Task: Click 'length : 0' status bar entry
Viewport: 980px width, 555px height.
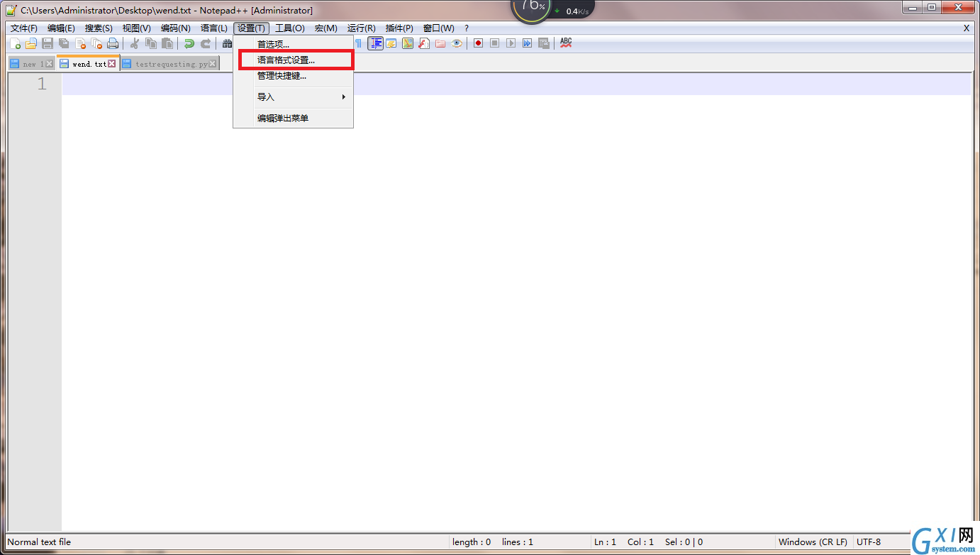Action: pyautogui.click(x=472, y=542)
